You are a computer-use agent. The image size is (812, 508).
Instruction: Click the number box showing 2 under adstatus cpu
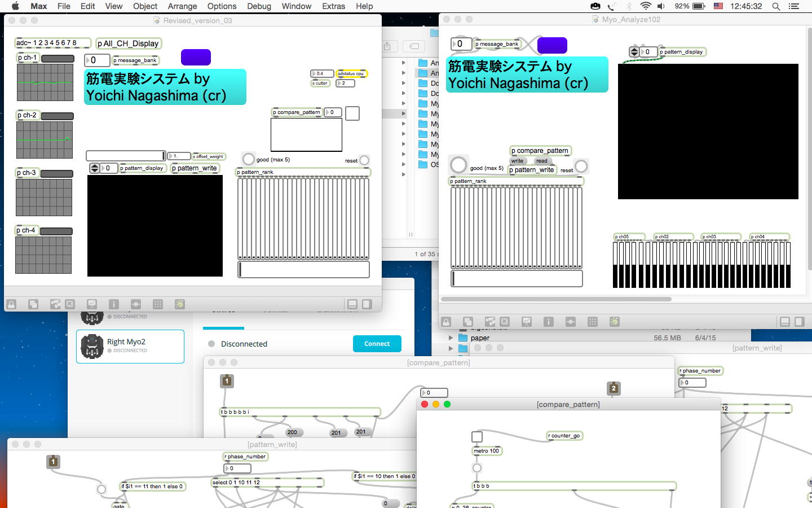[345, 83]
